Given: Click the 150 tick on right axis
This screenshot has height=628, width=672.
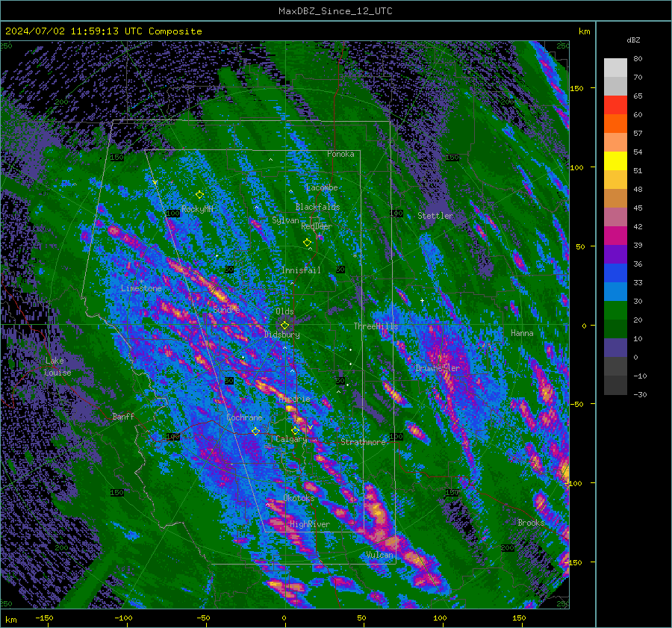Looking at the screenshot, I should click(576, 88).
